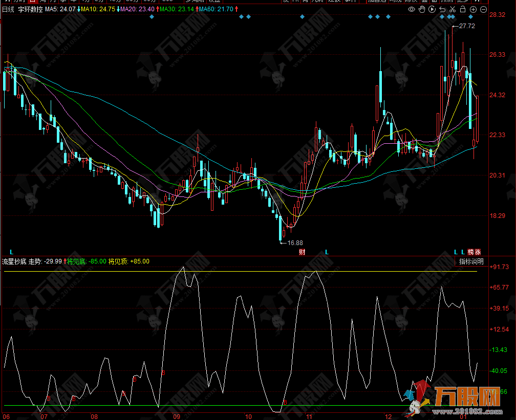The image size is (516, 420).
Task: Click the 18.29 price axis label
Action: click(x=497, y=216)
